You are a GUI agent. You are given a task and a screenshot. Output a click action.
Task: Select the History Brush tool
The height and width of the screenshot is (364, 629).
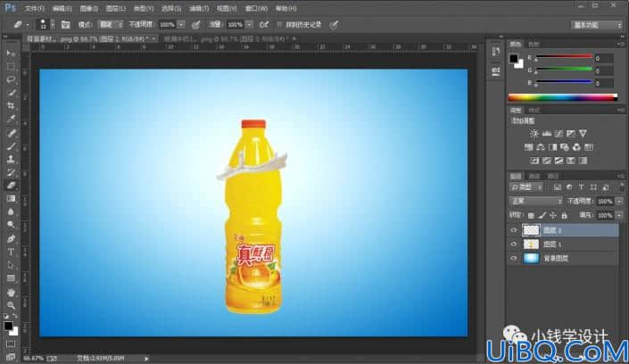(11, 172)
